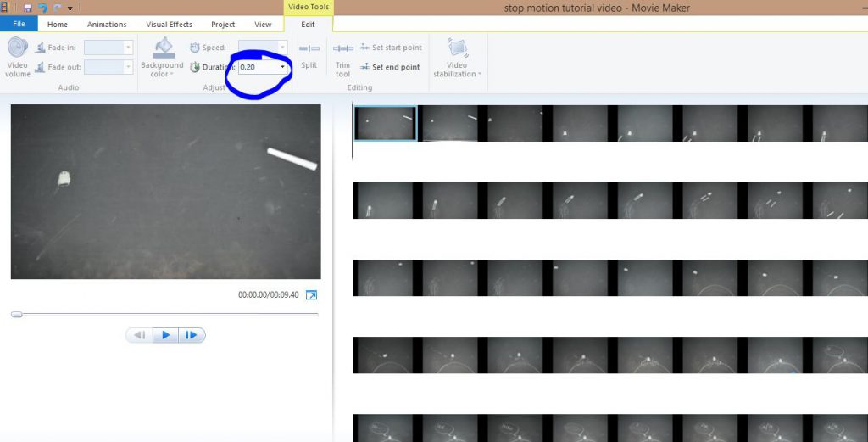Open the Visual Effects tab
Viewport: 868px width, 442px height.
click(169, 25)
